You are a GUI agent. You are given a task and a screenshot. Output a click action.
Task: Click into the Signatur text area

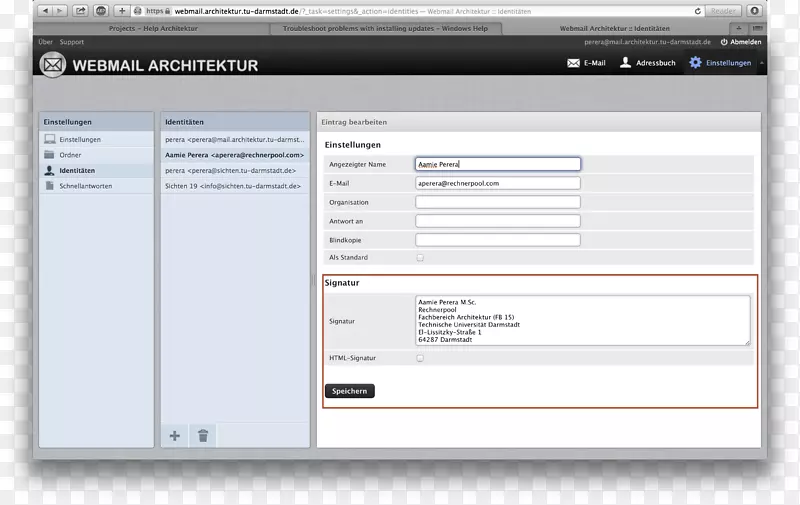(582, 320)
